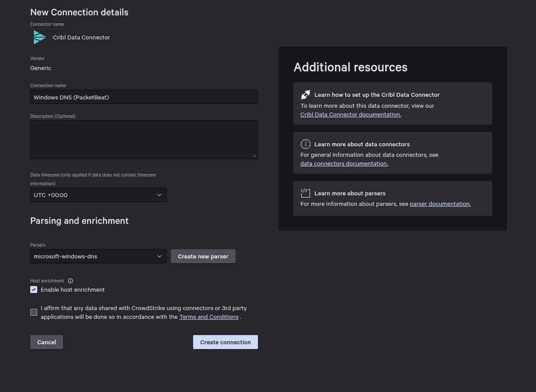536x392 pixels.
Task: Click the info circle icon for data connectors
Action: [x=305, y=144]
